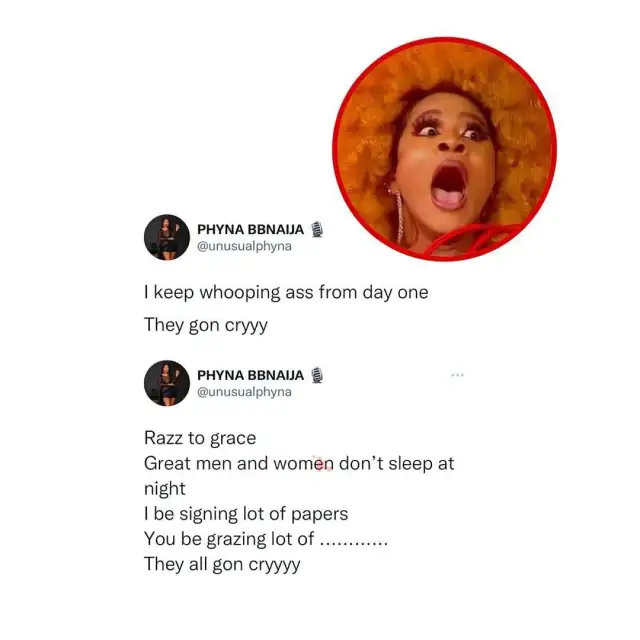Click the PHYNA BBNAIJA name in the second tweet
This screenshot has height=640, width=640.
pyautogui.click(x=251, y=375)
